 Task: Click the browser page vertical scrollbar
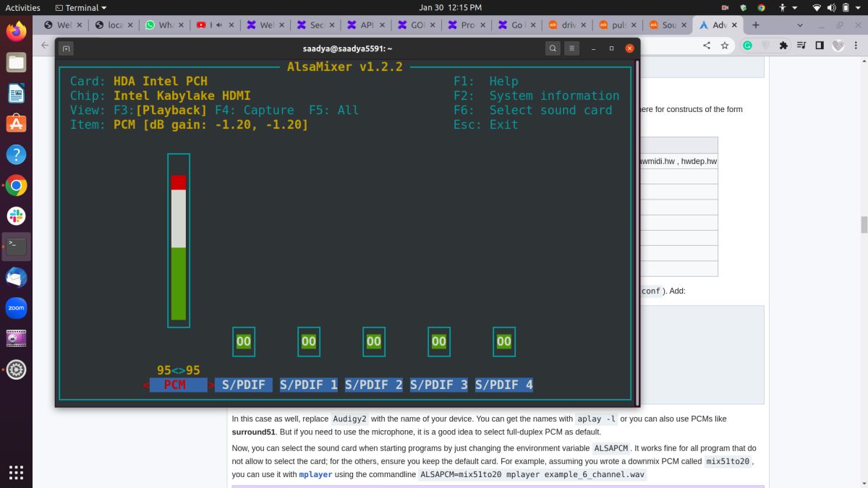click(x=864, y=224)
